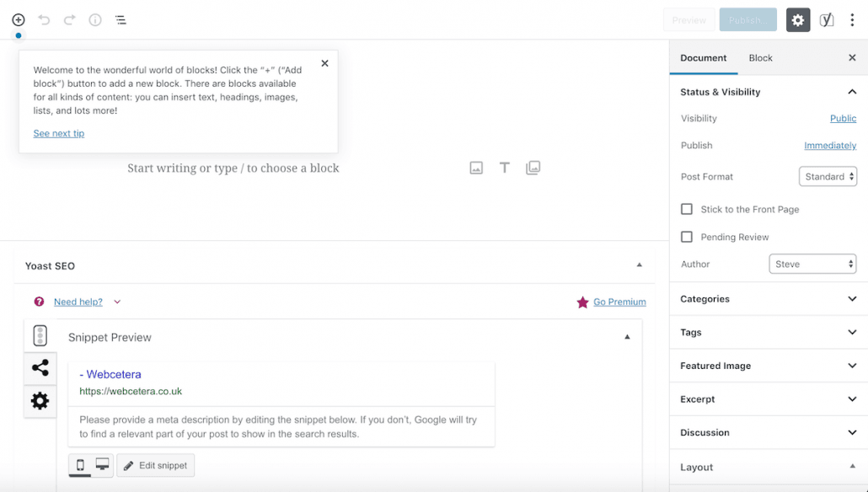
Task: Collapse the Layout panel
Action: [x=853, y=467]
